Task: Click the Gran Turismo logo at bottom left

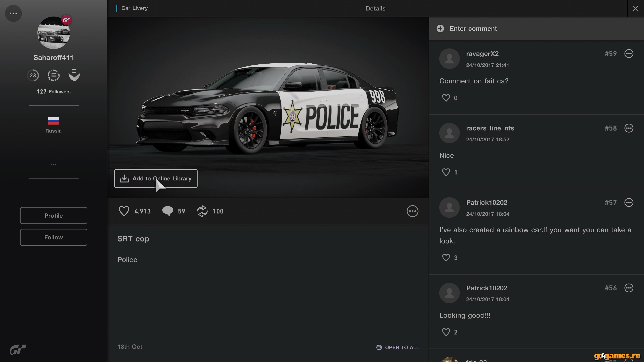Action: pyautogui.click(x=18, y=349)
